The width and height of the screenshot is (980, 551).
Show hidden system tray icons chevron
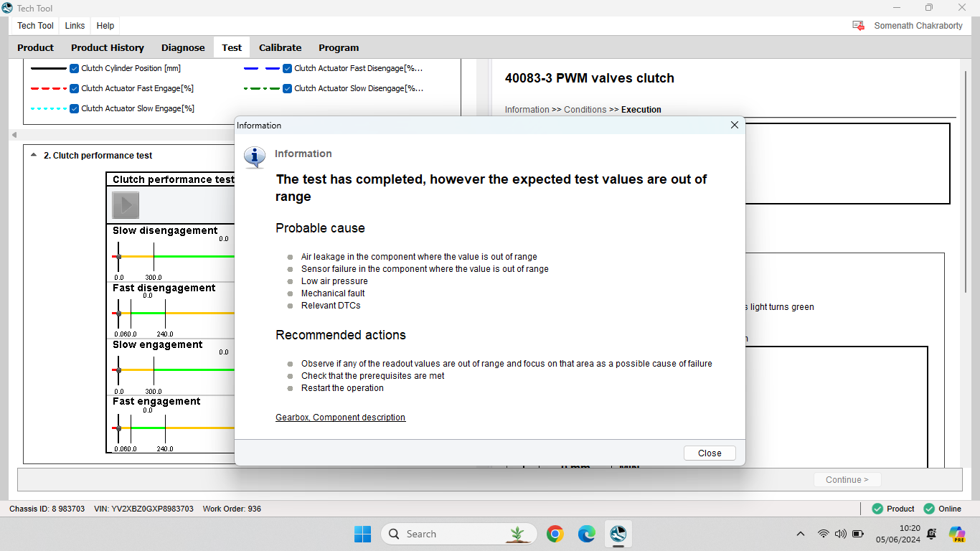(801, 534)
